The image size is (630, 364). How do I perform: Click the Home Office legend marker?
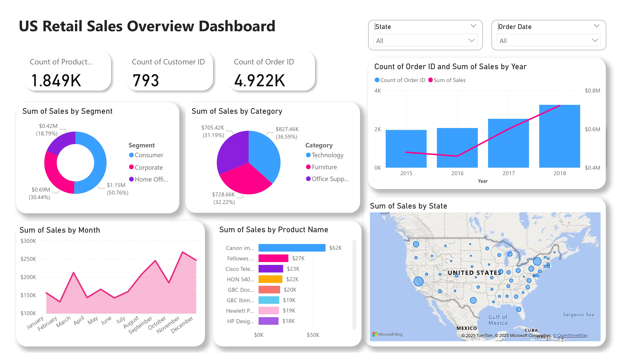131,179
